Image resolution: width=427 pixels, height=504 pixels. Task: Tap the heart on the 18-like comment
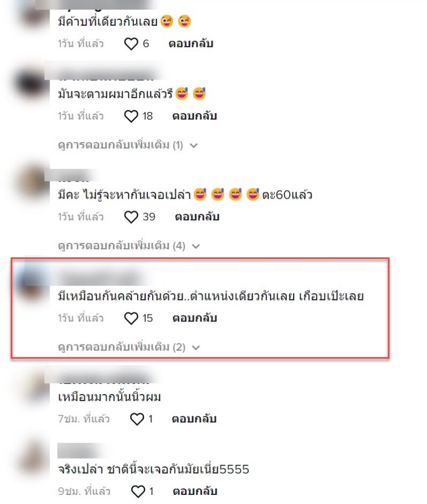(131, 116)
